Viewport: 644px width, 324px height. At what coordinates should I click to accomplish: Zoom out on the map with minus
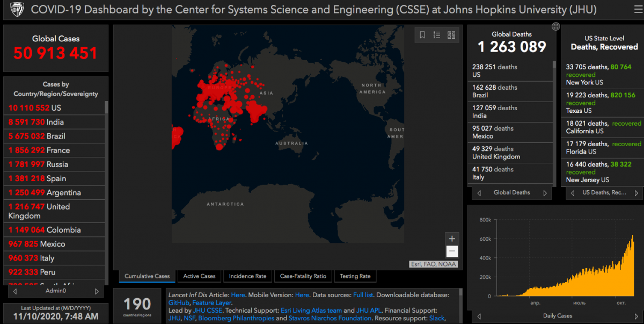(x=452, y=251)
